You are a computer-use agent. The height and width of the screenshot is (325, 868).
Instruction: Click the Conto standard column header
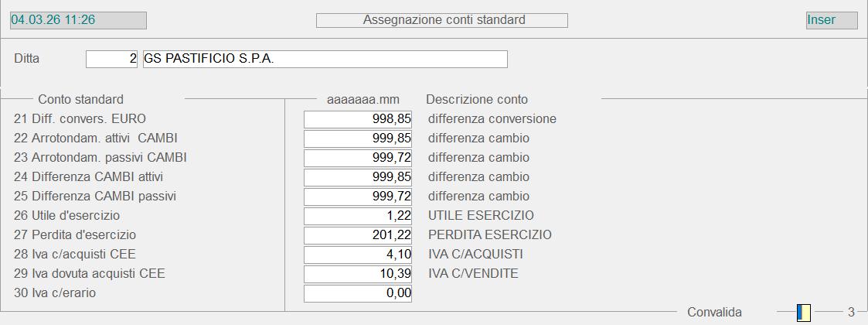(x=80, y=99)
